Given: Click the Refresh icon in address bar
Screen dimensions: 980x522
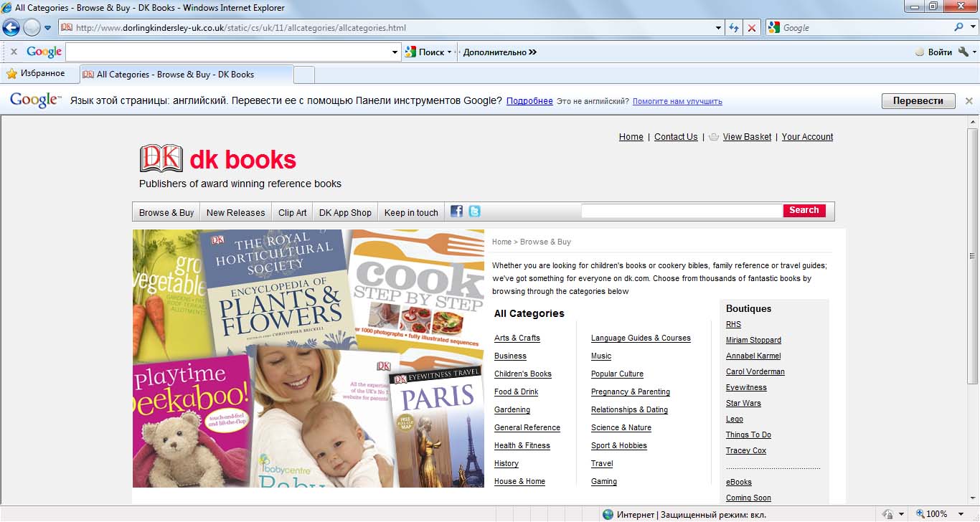Looking at the screenshot, I should pyautogui.click(x=734, y=28).
